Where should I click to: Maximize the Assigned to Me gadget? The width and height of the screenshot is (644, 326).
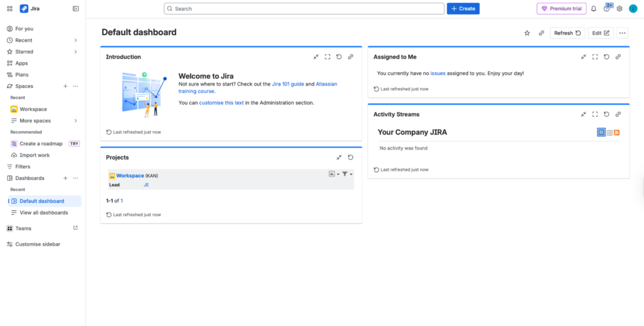(595, 57)
